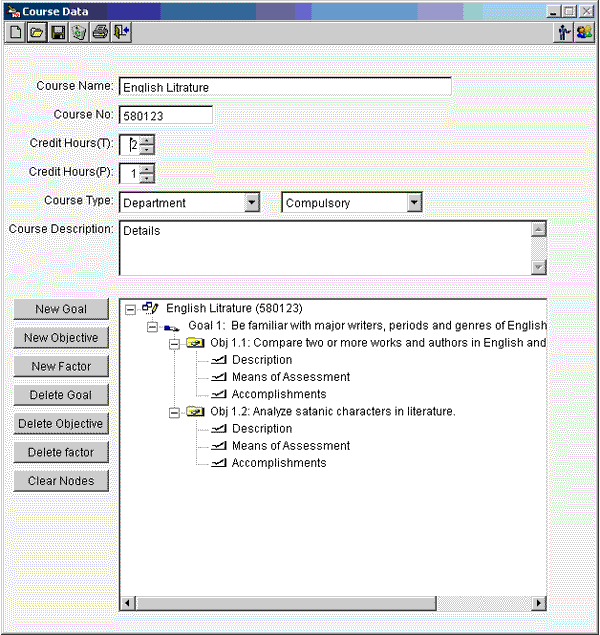Click the Credit Hours(P) value field
This screenshot has height=635, width=600.
130,173
